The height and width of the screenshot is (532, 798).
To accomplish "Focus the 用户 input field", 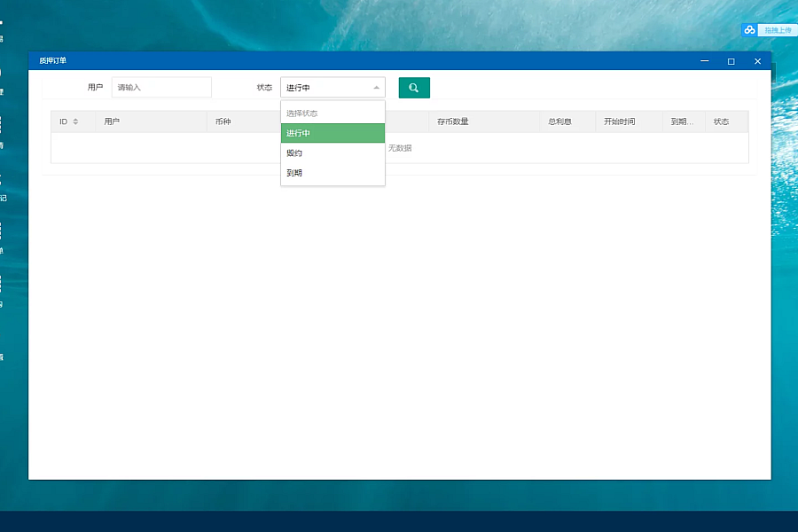I will point(161,88).
